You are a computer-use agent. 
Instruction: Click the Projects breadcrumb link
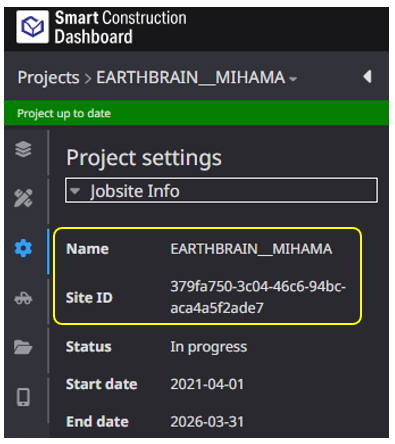48,78
